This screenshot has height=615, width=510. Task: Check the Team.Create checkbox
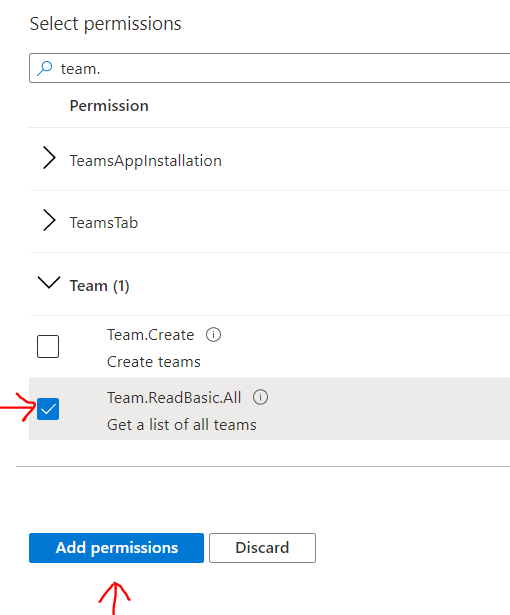click(x=48, y=346)
